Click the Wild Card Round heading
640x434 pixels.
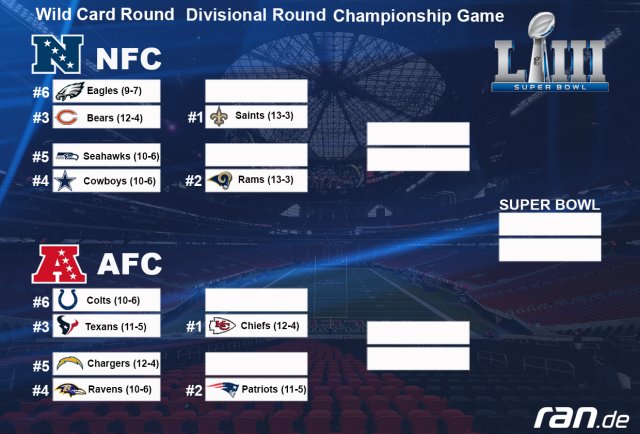tap(105, 14)
